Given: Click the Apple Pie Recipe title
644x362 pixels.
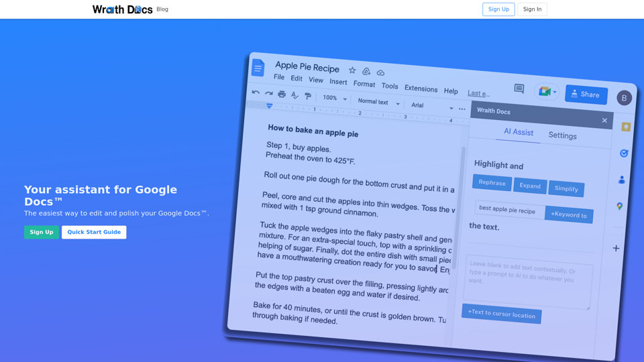Looking at the screenshot, I should click(307, 66).
